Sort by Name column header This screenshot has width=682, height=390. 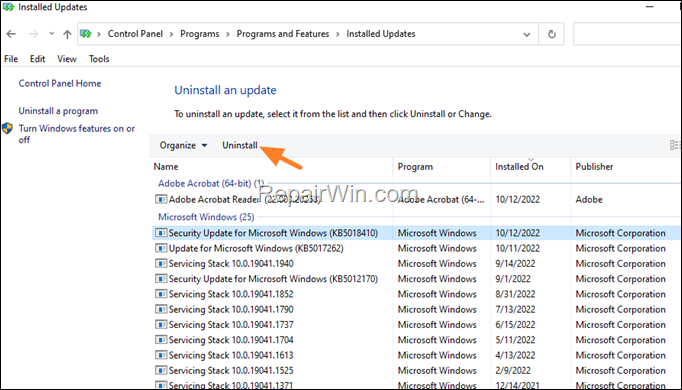(x=166, y=167)
